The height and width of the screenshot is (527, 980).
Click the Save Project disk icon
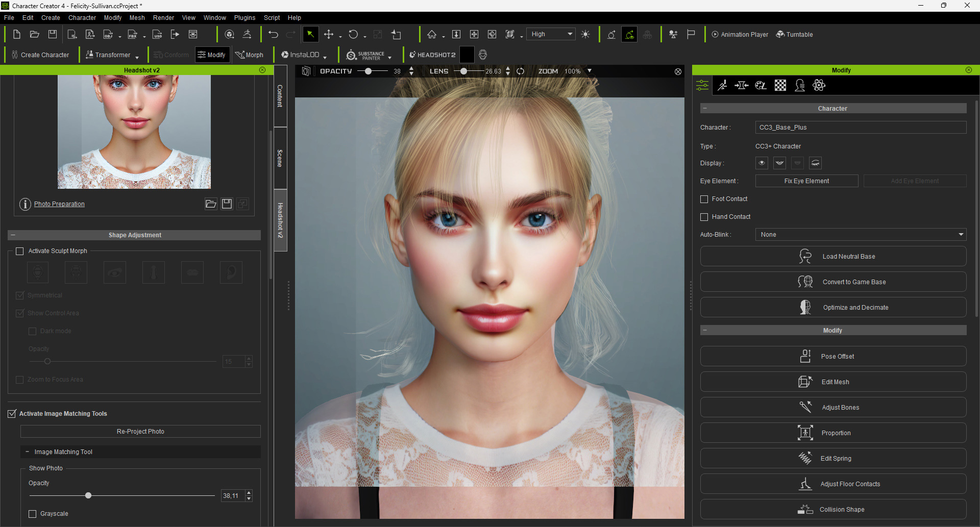pyautogui.click(x=53, y=34)
